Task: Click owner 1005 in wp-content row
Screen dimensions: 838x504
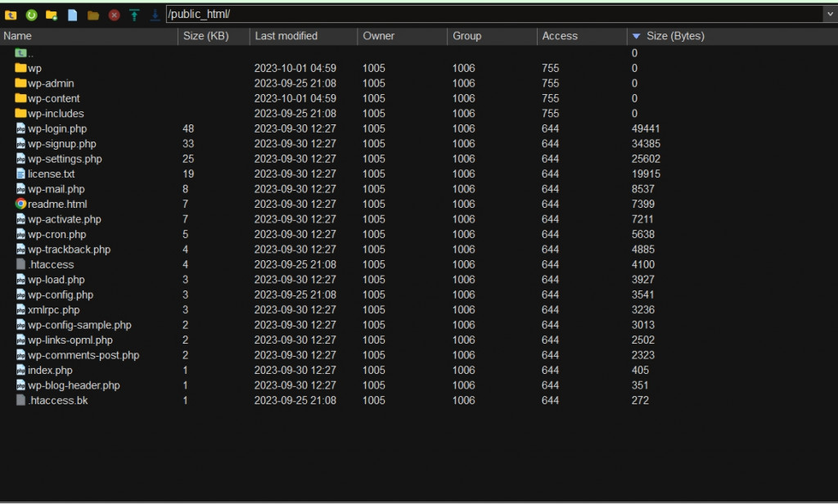Action: pyautogui.click(x=373, y=98)
